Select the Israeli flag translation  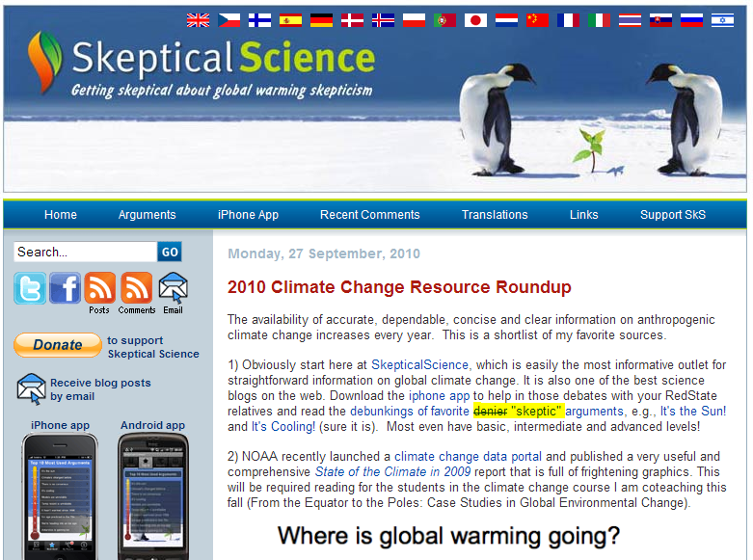(x=722, y=19)
